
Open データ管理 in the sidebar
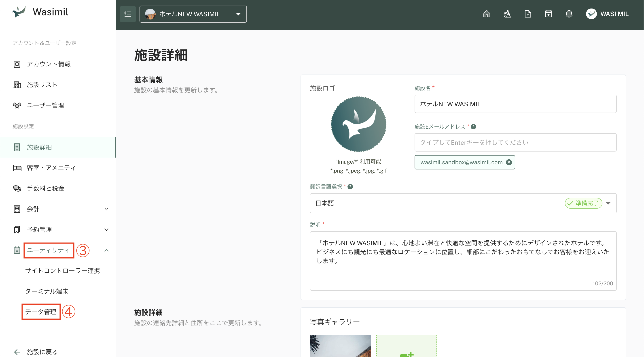pos(41,312)
